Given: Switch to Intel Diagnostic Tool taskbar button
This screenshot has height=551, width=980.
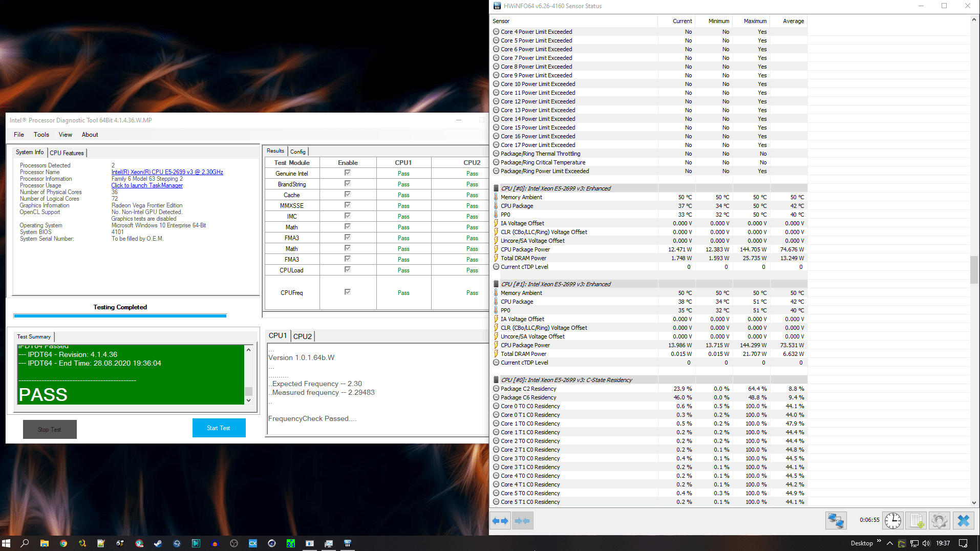Looking at the screenshot, I should (x=310, y=543).
